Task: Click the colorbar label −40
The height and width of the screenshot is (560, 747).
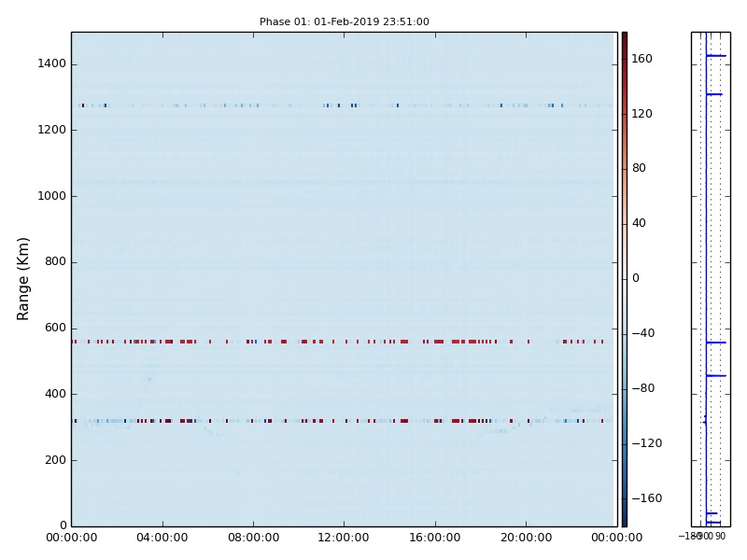Action: [x=643, y=333]
